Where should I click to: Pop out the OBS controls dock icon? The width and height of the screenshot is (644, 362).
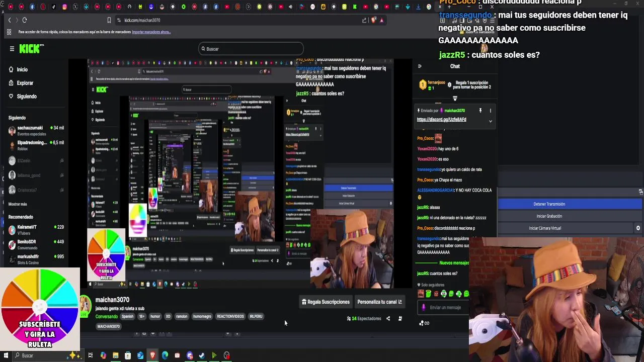tap(640, 192)
